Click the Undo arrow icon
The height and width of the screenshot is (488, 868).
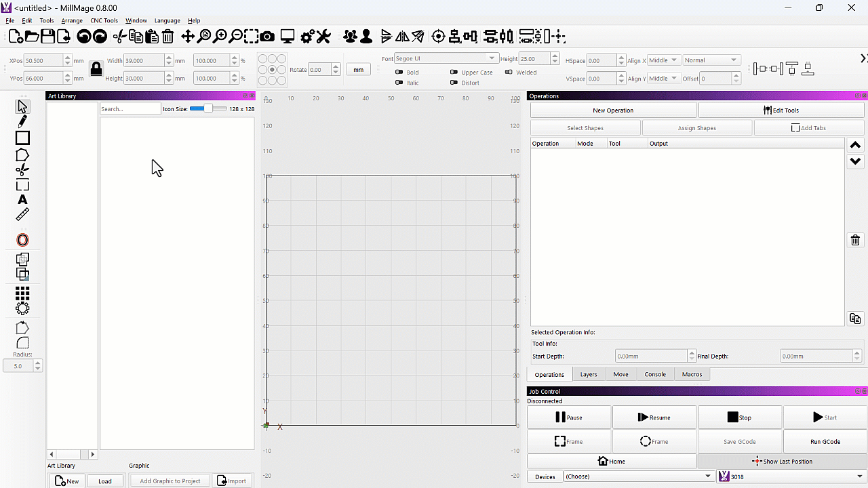point(83,37)
